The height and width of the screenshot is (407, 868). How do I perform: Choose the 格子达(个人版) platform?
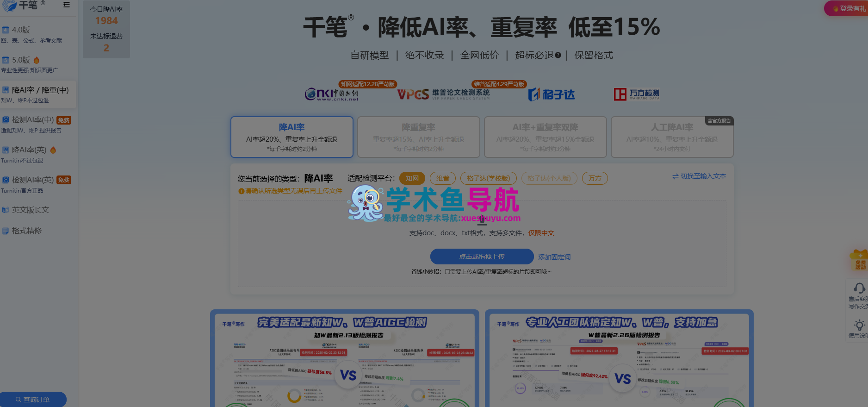tap(549, 178)
